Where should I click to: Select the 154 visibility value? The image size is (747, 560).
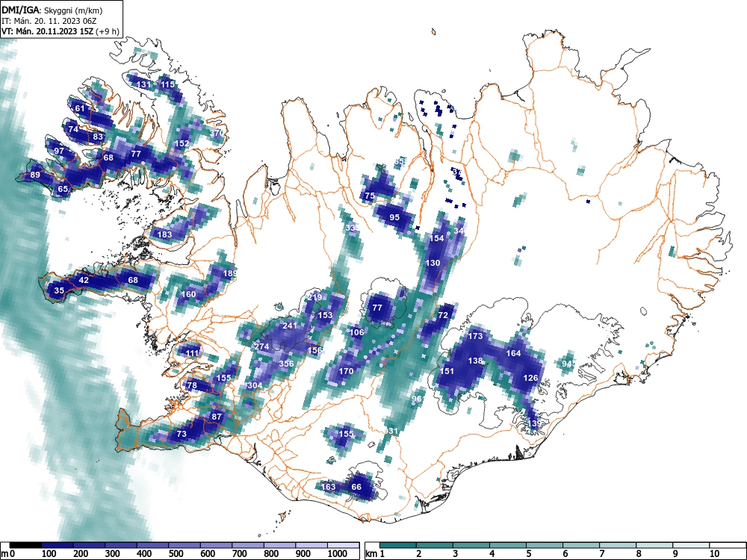click(437, 238)
